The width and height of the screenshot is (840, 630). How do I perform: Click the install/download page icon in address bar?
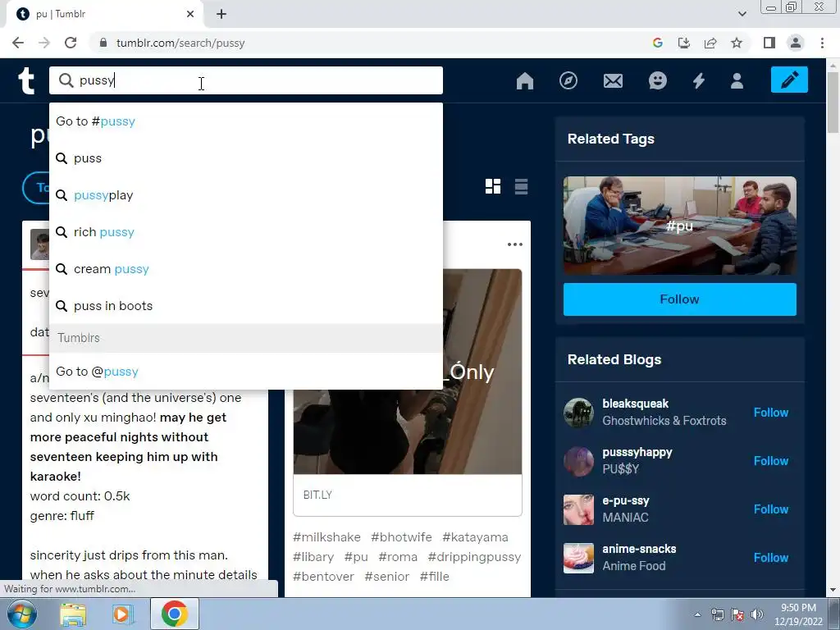[x=684, y=43]
